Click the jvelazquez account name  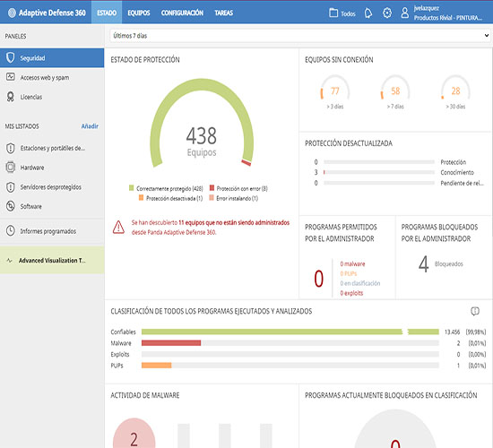[x=427, y=8]
